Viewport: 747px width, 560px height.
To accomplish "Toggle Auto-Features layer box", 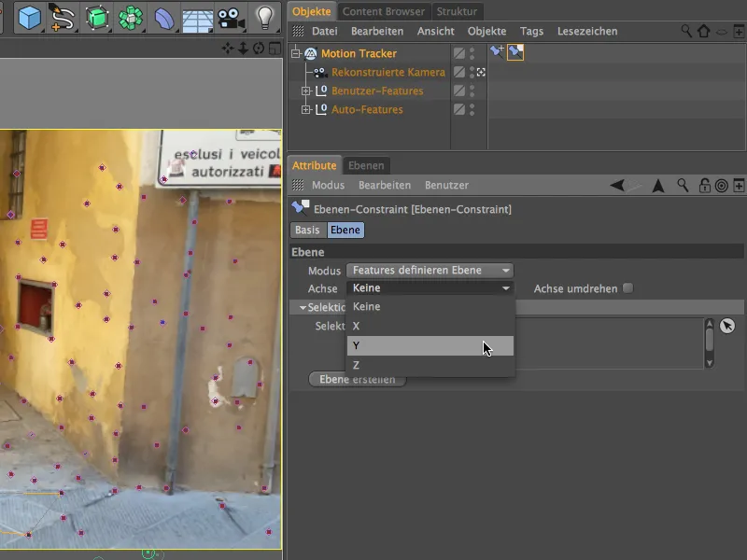I will (x=459, y=109).
